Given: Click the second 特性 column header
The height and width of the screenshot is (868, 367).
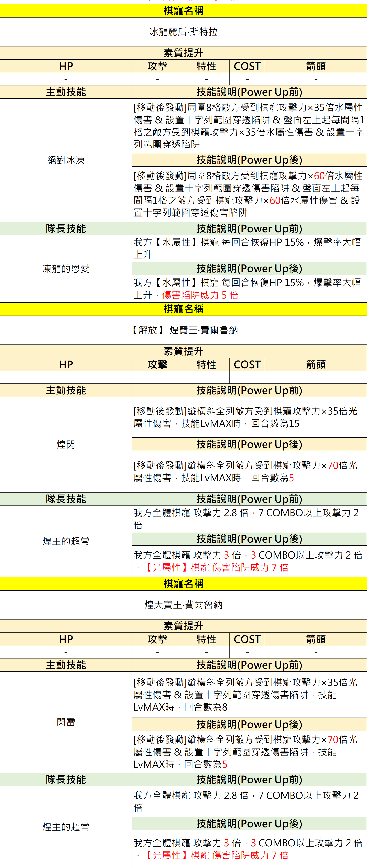Looking at the screenshot, I should [x=206, y=365].
